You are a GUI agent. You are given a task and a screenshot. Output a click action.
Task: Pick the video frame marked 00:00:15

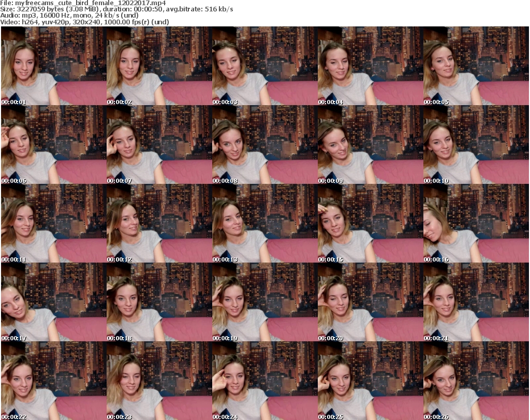(x=370, y=224)
